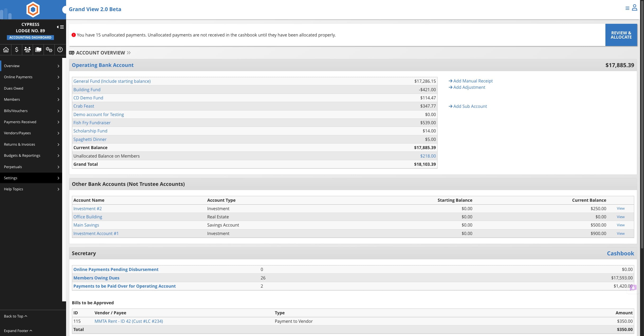Open Operating Bank Account heading link
This screenshot has height=336, width=644.
(103, 65)
